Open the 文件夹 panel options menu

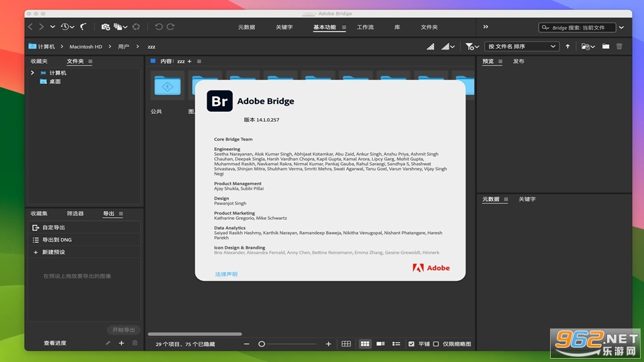[x=91, y=62]
